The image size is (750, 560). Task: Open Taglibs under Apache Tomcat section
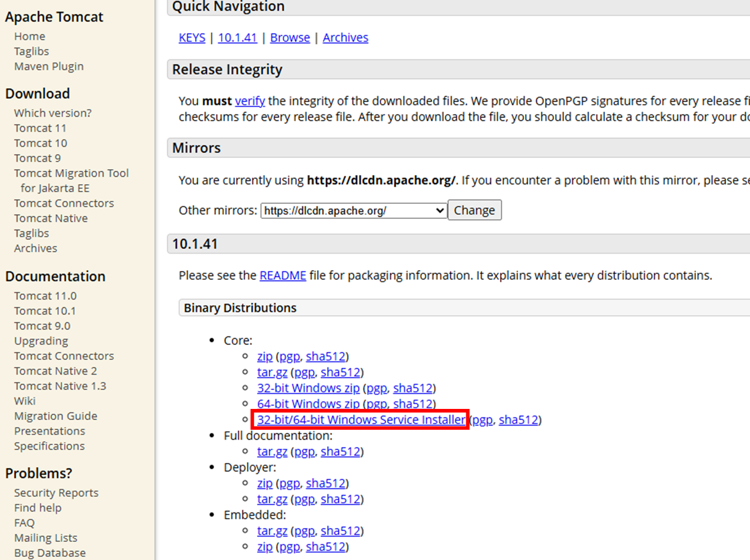click(x=32, y=51)
